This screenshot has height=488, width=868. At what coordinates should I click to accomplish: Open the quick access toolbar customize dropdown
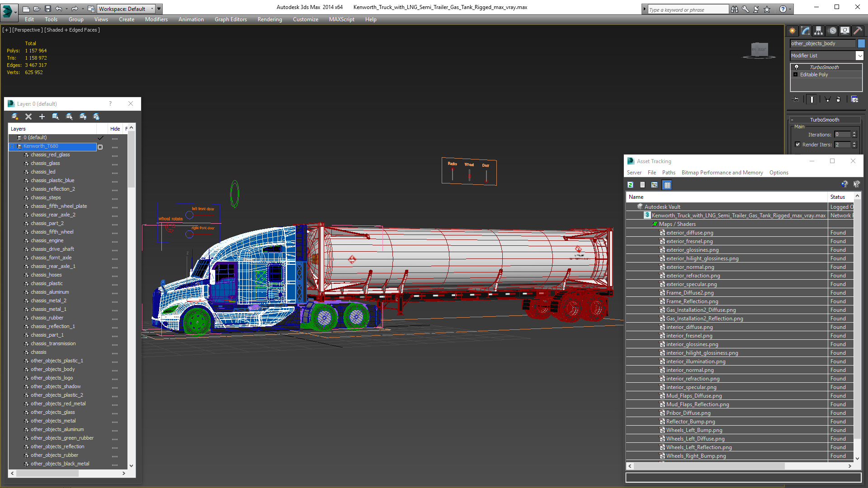pyautogui.click(x=159, y=9)
